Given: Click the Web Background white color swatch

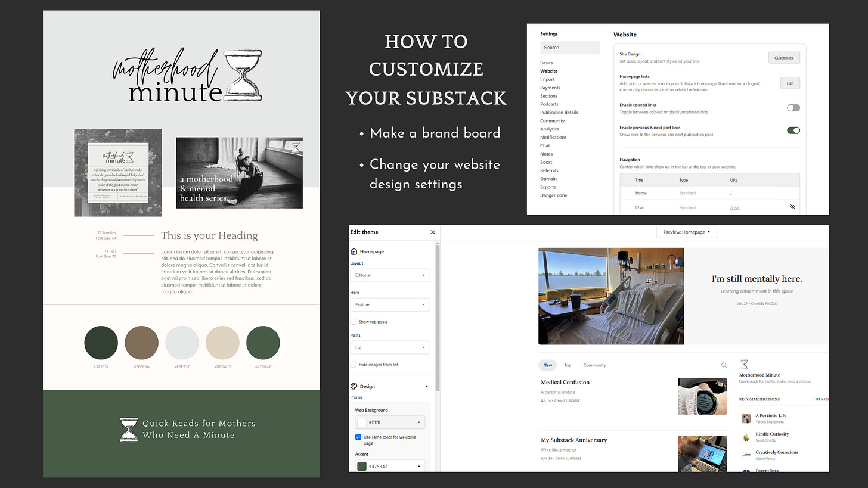Looking at the screenshot, I should tap(362, 422).
